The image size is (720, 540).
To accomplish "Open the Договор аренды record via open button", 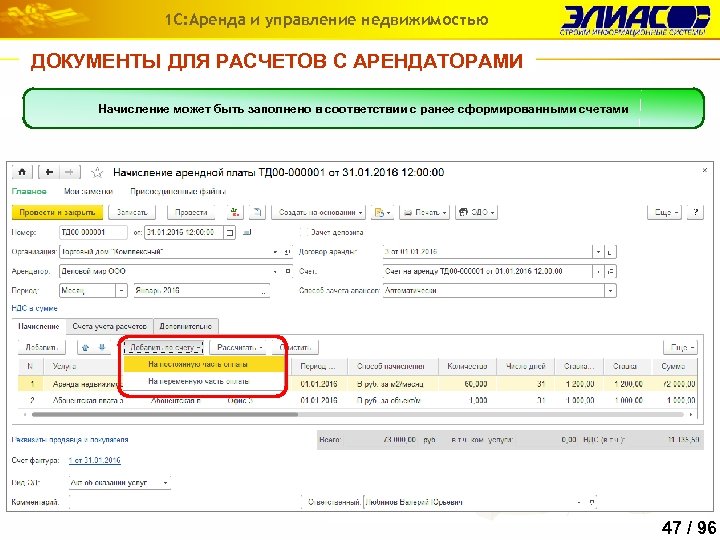I will click(610, 252).
